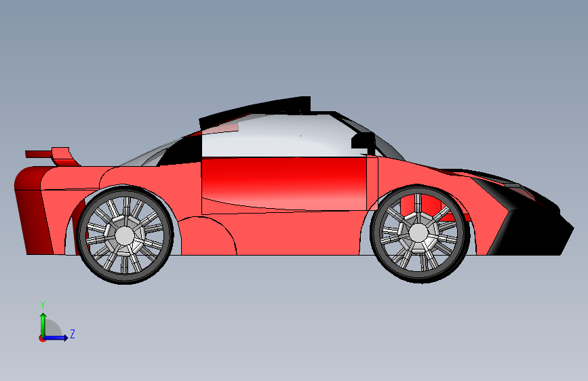Select the front wheel center hub
The image size is (588, 381).
418,233
